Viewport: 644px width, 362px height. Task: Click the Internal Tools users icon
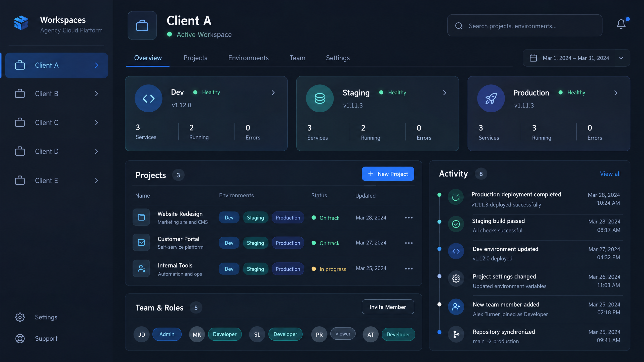point(141,268)
